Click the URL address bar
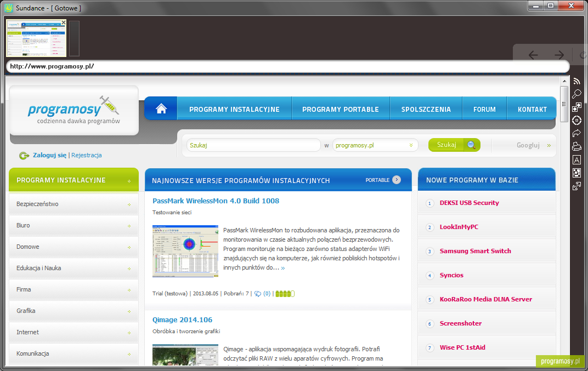The width and height of the screenshot is (588, 371). [287, 66]
